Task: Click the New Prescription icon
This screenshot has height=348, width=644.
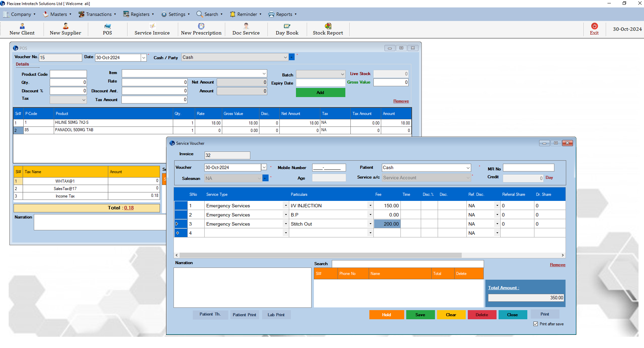Action: 201,26
